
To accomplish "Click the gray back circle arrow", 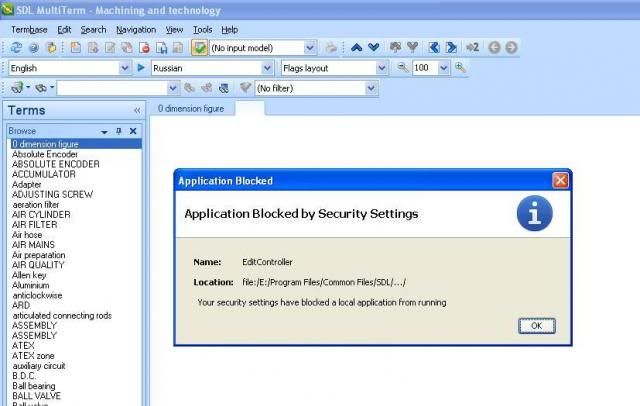I will (494, 48).
